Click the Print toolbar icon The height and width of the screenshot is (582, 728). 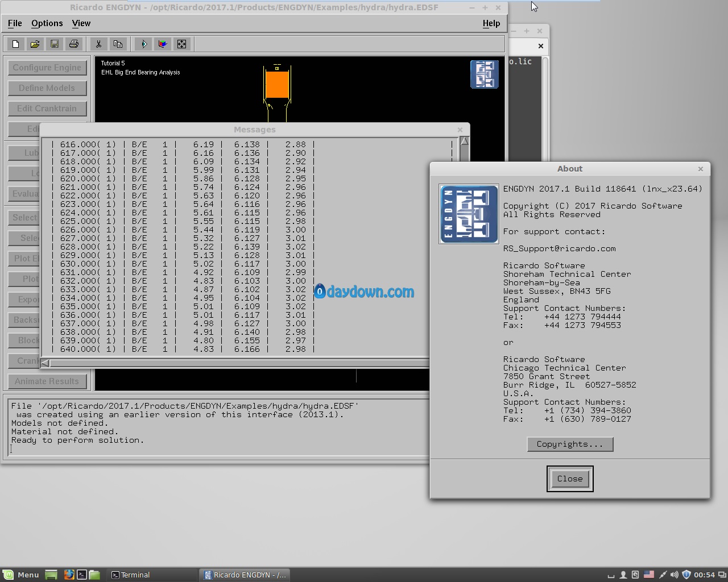coord(74,44)
